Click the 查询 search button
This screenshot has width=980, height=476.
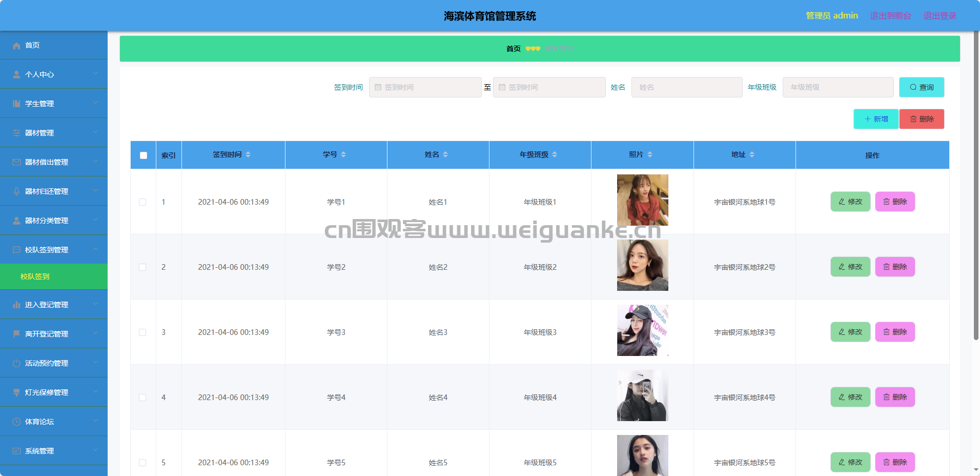pos(922,87)
